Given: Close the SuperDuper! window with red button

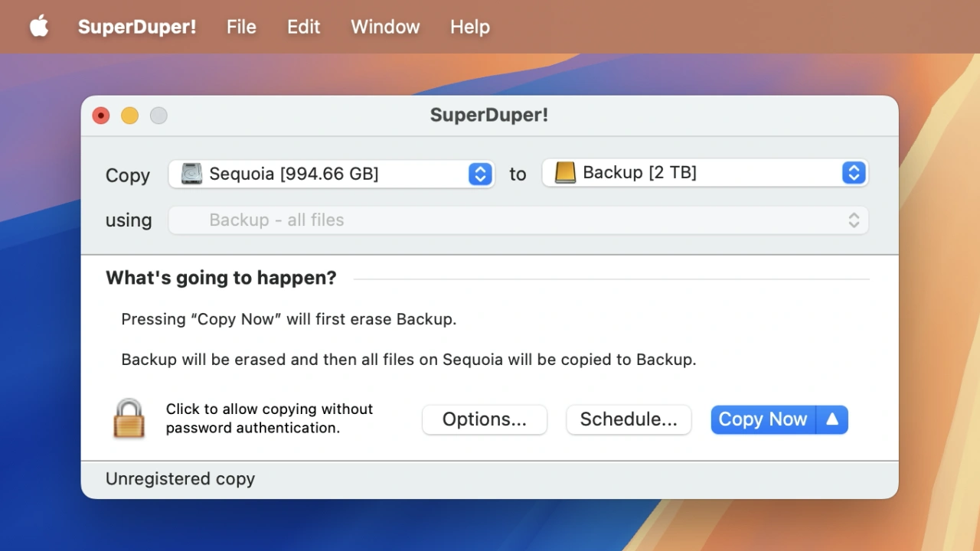Looking at the screenshot, I should coord(101,116).
